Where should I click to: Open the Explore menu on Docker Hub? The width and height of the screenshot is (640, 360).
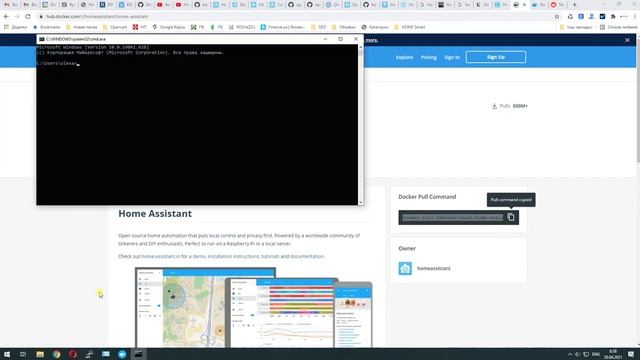point(404,57)
